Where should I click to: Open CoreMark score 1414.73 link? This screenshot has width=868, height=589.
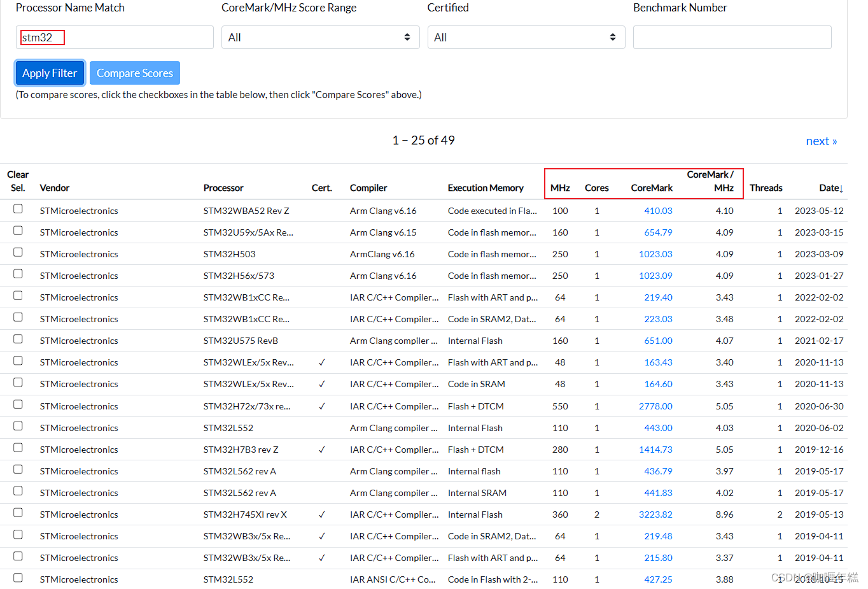point(655,450)
